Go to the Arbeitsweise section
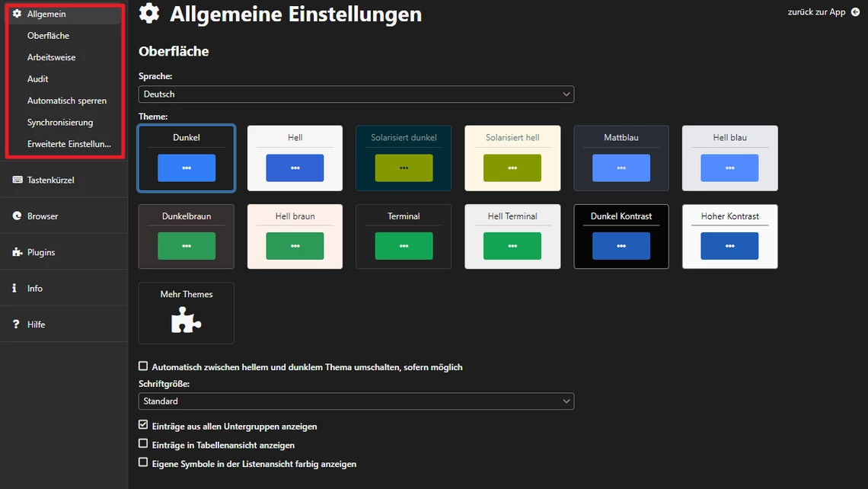 pos(51,57)
